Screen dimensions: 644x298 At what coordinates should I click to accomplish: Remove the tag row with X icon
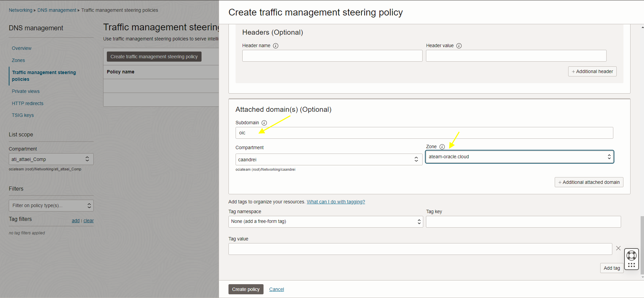click(618, 248)
